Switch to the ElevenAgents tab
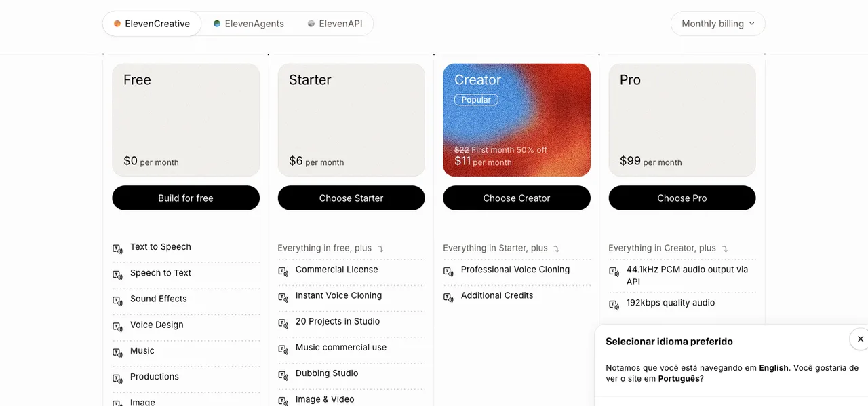Viewport: 868px width, 406px height. point(248,24)
